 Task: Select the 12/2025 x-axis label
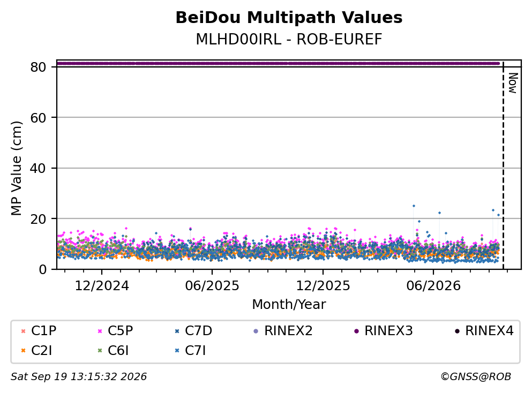[323, 286]
